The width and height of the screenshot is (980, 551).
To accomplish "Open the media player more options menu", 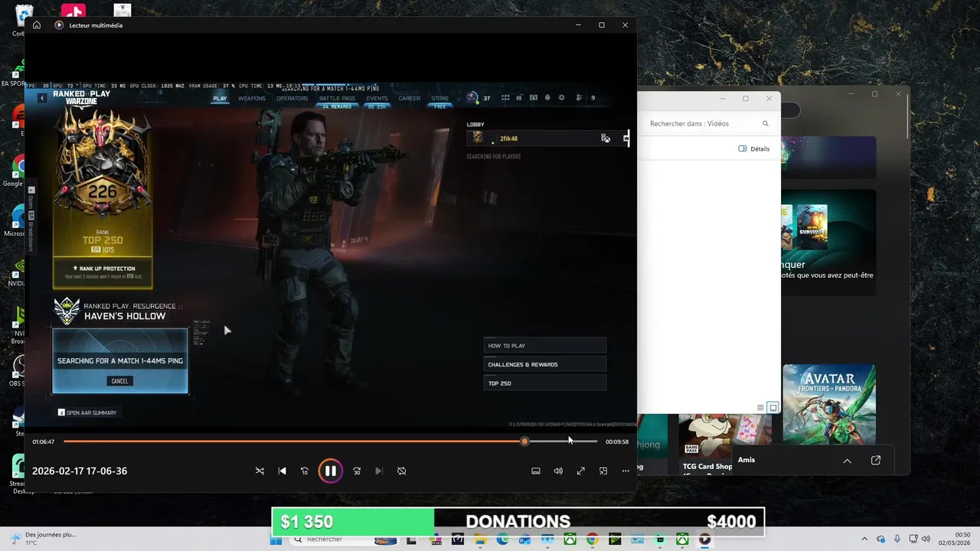I will coord(626,471).
